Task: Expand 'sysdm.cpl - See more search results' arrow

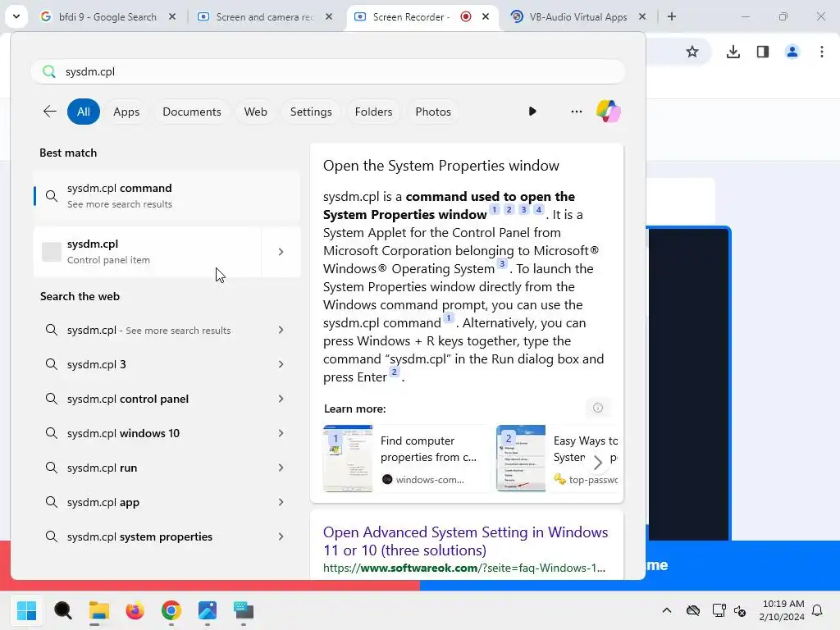Action: (281, 330)
